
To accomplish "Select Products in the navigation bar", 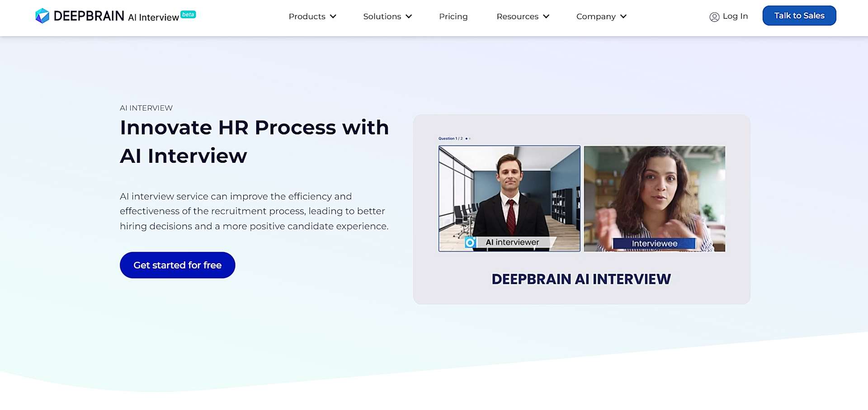I will click(307, 16).
